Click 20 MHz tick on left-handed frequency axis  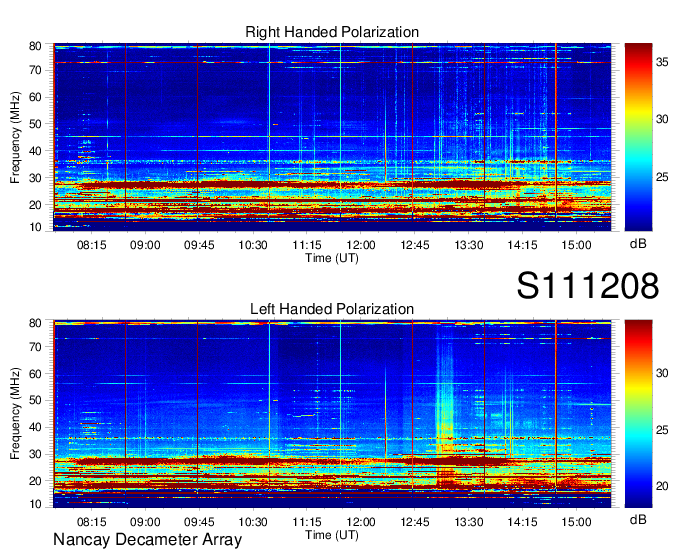pyautogui.click(x=35, y=481)
